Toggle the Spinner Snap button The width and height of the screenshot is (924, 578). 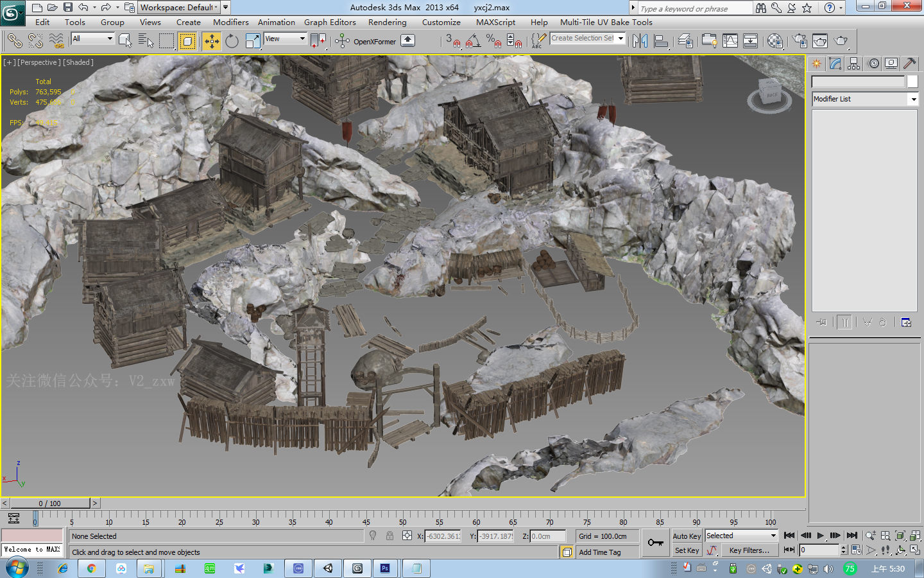click(x=515, y=41)
